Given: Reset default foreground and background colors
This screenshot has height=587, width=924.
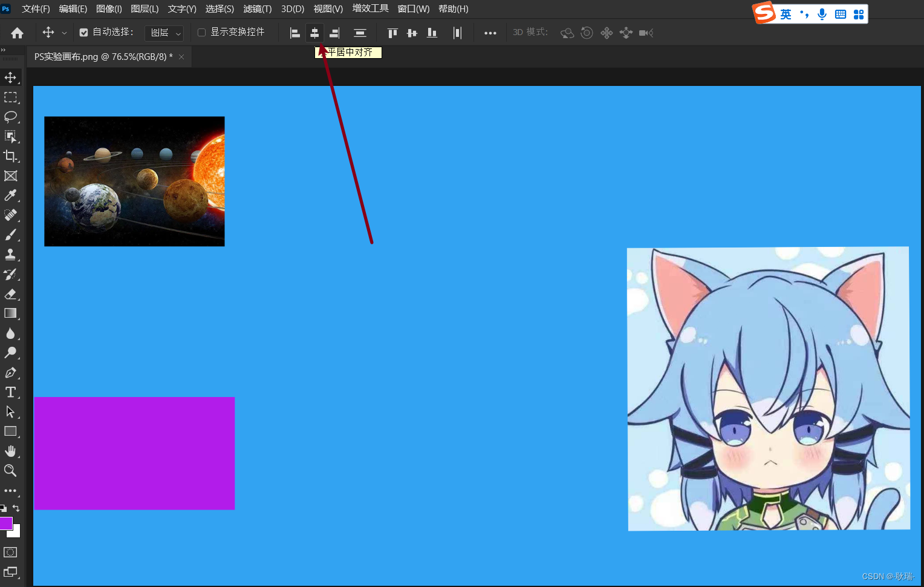Looking at the screenshot, I should point(4,508).
